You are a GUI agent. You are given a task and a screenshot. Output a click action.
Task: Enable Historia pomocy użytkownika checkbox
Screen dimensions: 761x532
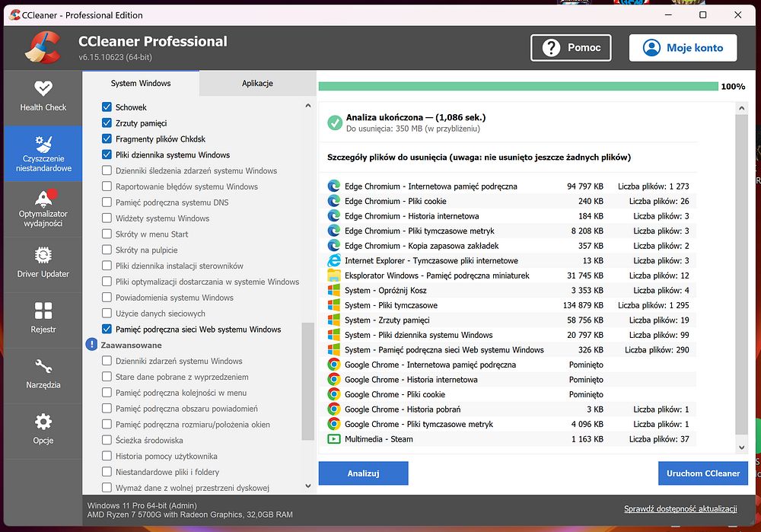pos(107,456)
